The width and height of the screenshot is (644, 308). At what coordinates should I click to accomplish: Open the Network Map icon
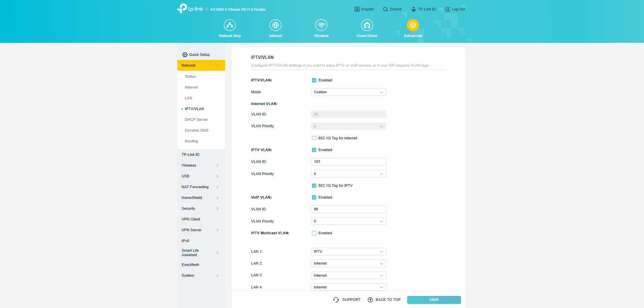[230, 25]
